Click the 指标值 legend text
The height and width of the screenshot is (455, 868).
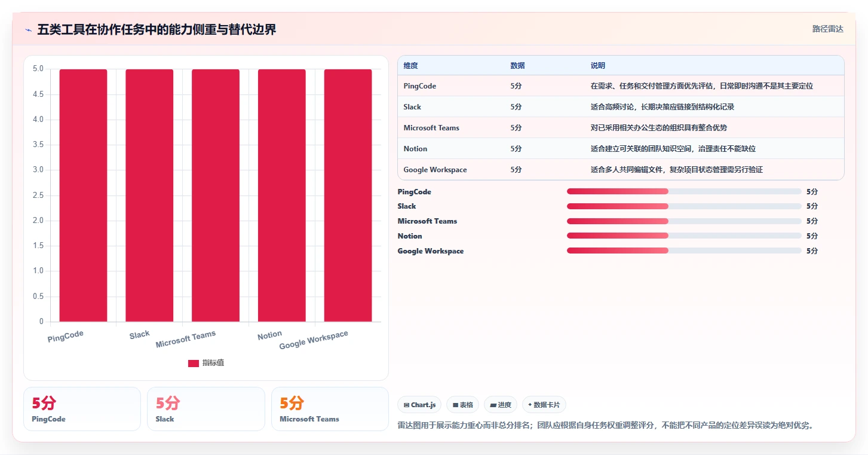tap(213, 363)
